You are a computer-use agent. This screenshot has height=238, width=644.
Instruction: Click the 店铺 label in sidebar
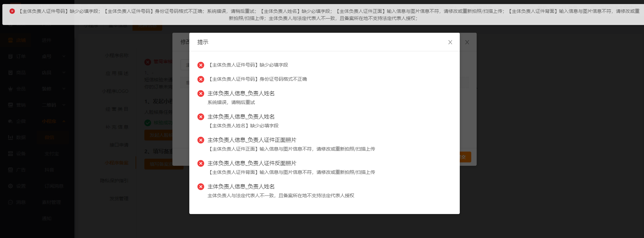(x=21, y=40)
